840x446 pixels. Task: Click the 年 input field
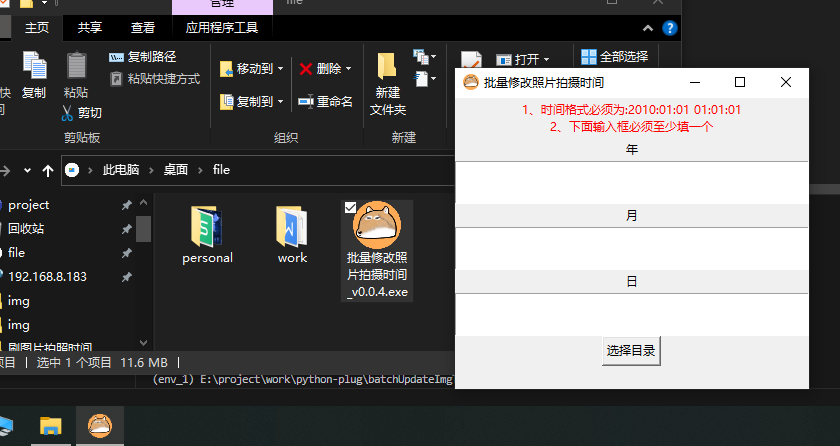click(x=632, y=183)
